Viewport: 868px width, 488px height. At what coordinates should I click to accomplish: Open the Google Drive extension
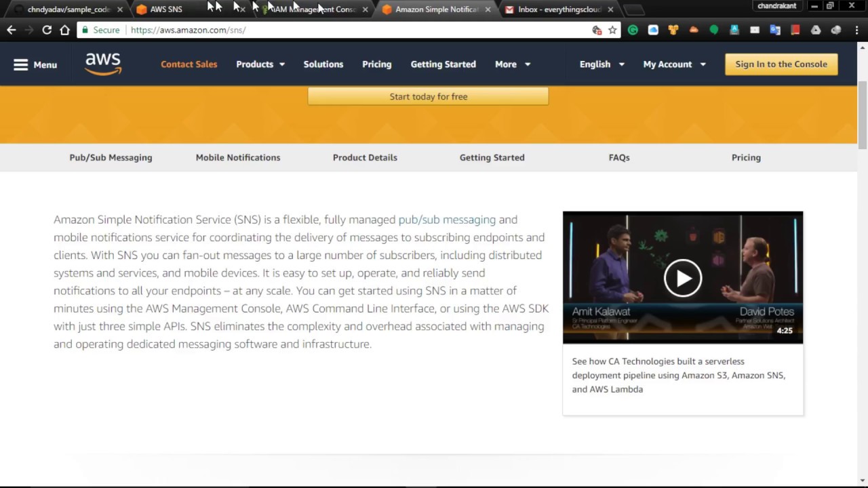click(816, 30)
